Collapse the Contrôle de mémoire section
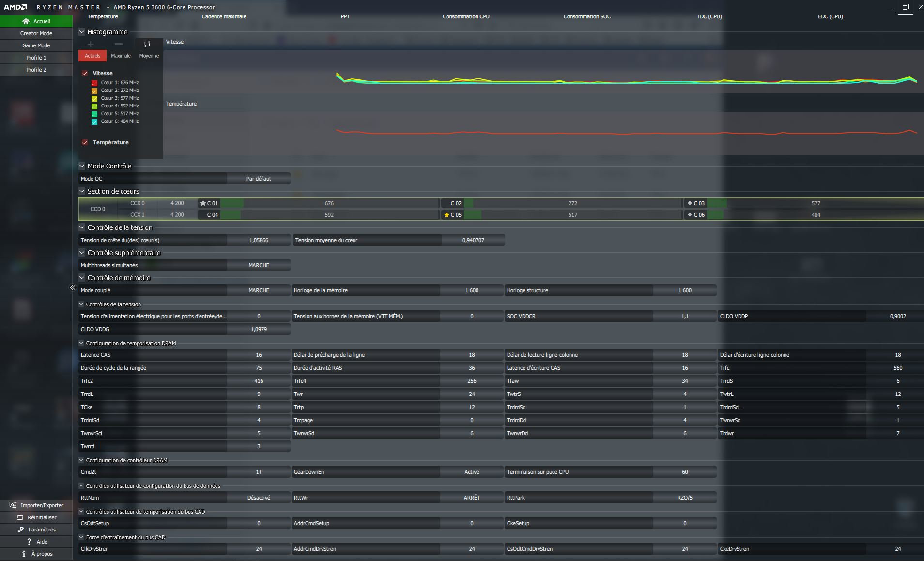 point(82,278)
